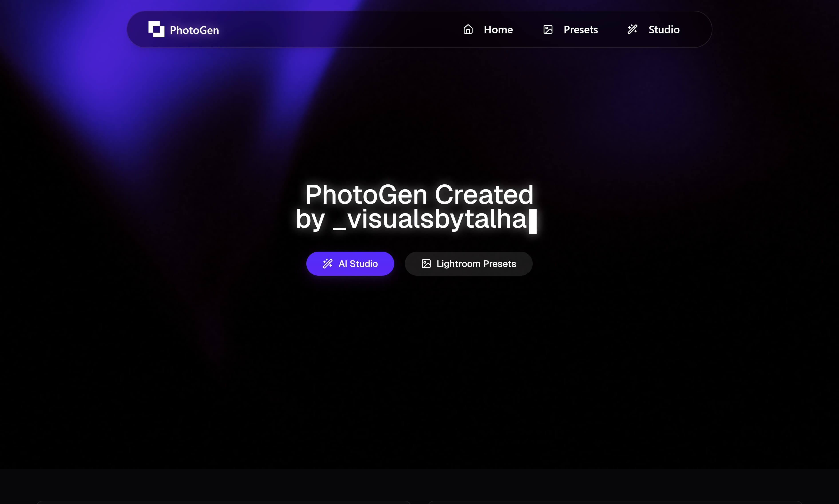Click the image icon beside Presets
839x504 pixels.
click(x=548, y=29)
